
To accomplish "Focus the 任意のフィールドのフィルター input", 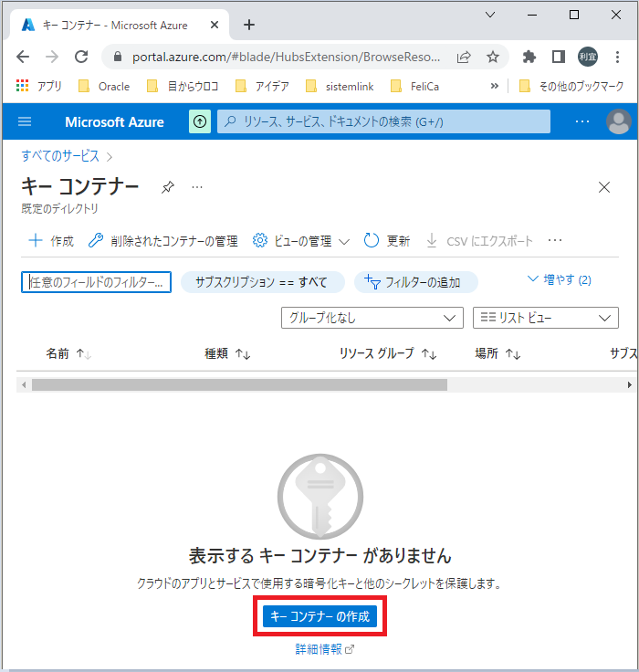I will click(96, 282).
